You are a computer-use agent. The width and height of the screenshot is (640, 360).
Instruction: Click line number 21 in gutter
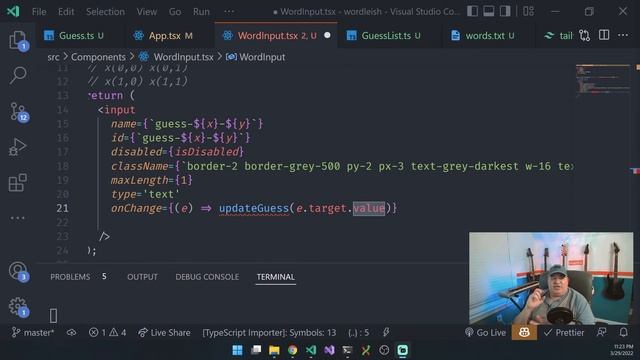click(62, 208)
